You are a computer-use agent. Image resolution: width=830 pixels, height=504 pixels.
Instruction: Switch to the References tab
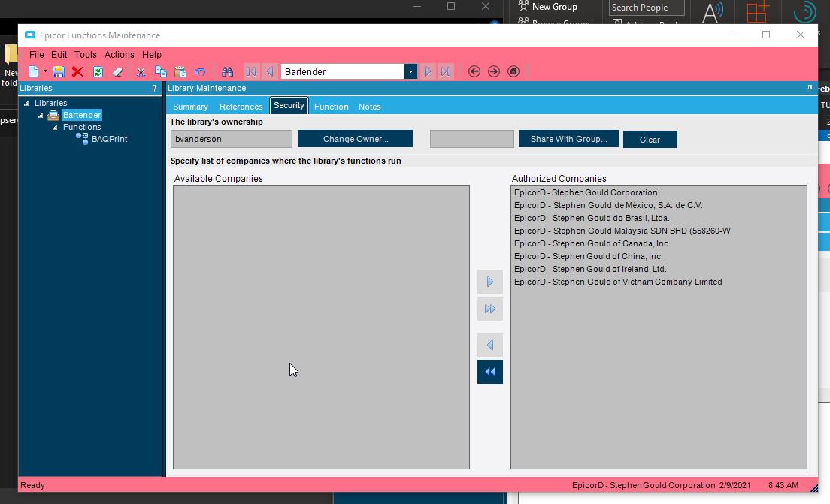(241, 107)
